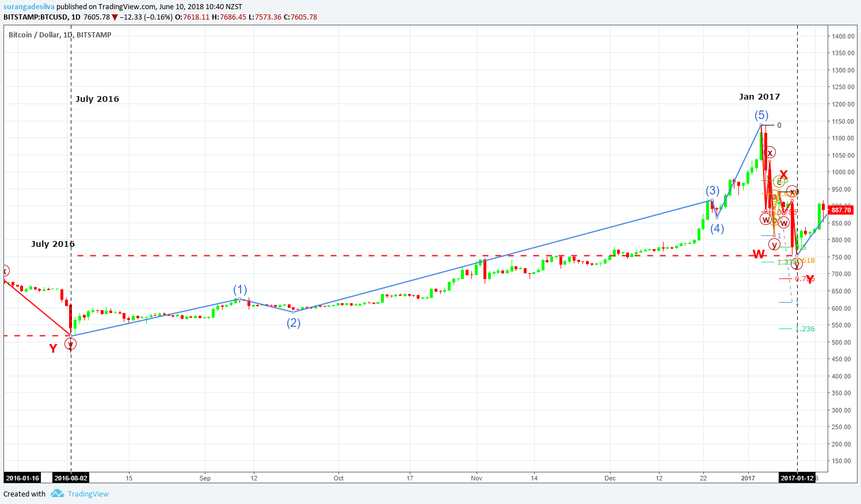The width and height of the screenshot is (861, 504).
Task: Click the orange 0.618 Fibonacci level label
Action: 806,261
